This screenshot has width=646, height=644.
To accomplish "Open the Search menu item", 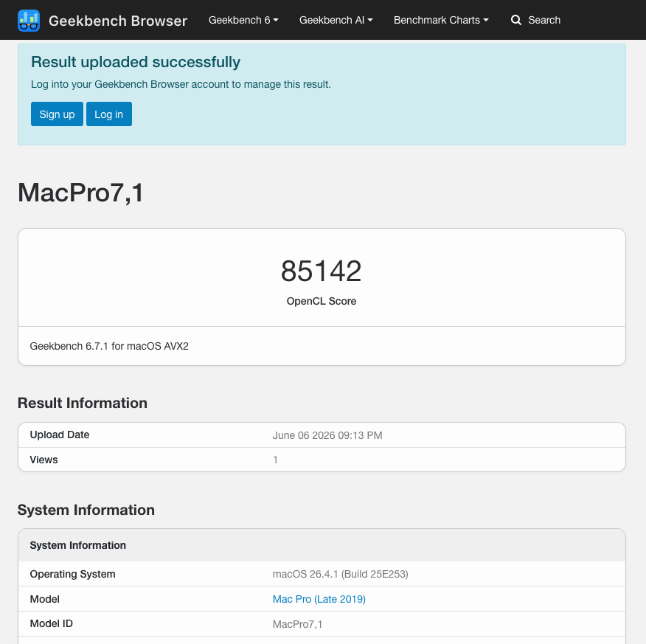I will (535, 20).
